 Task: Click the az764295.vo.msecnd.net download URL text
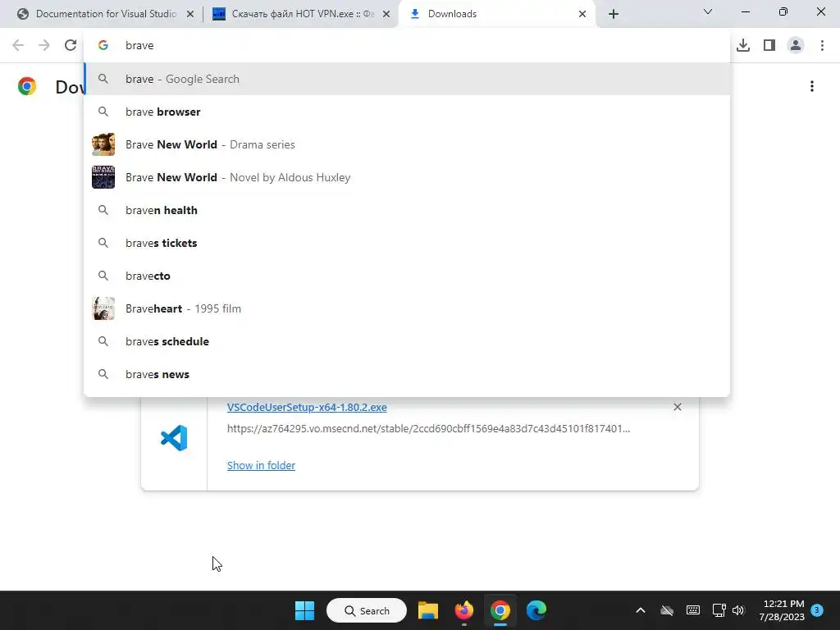tap(428, 428)
